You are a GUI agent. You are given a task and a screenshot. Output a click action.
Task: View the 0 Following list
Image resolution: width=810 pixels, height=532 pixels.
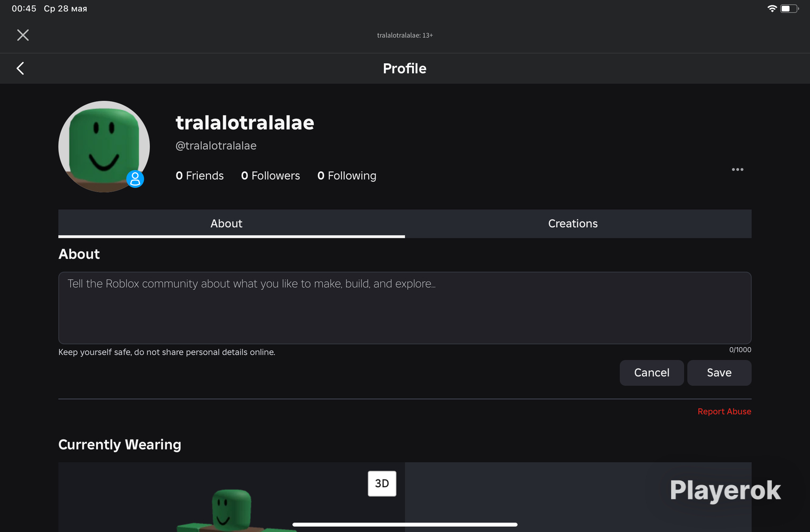pos(347,176)
